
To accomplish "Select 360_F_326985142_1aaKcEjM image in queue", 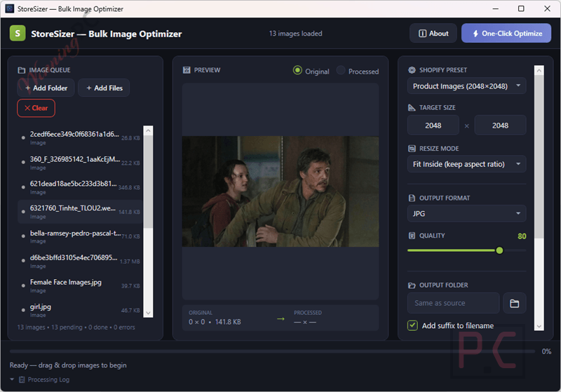I will [81, 163].
